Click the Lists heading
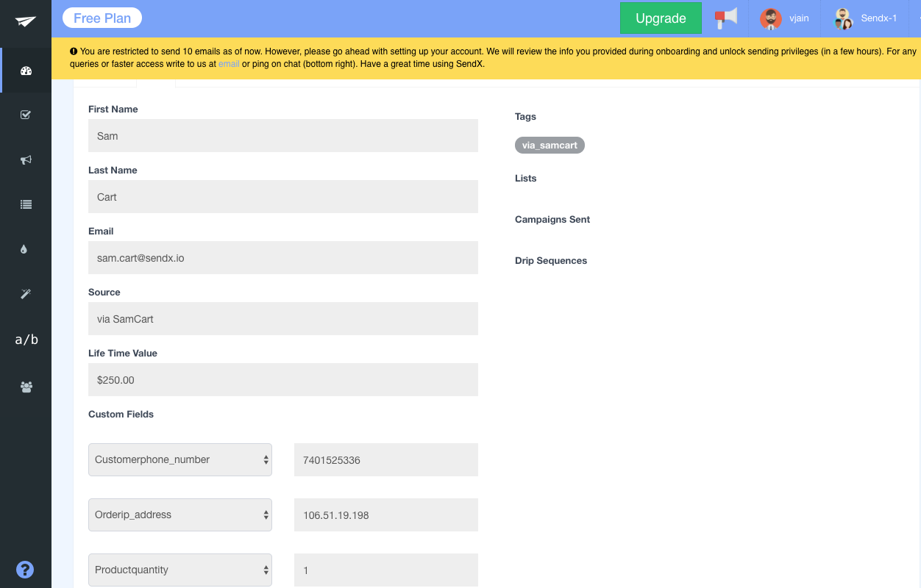Image resolution: width=921 pixels, height=588 pixels. tap(525, 179)
